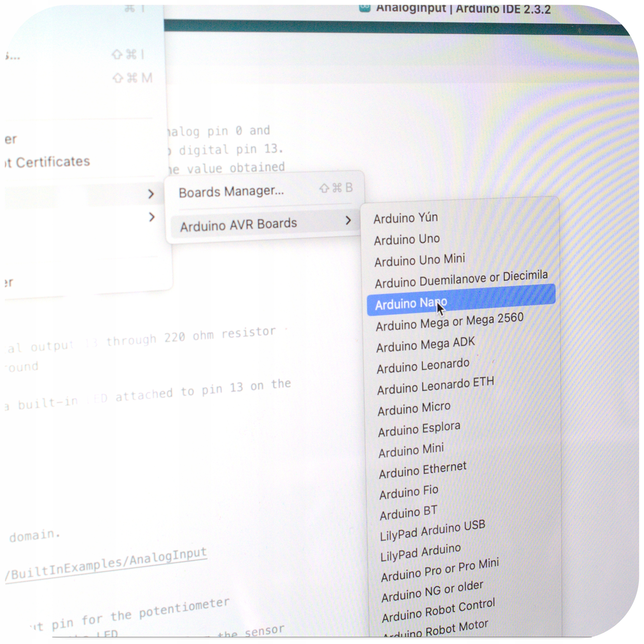Image resolution: width=644 pixels, height=644 pixels.
Task: Pick Arduino Uno Mini board
Action: (x=419, y=260)
